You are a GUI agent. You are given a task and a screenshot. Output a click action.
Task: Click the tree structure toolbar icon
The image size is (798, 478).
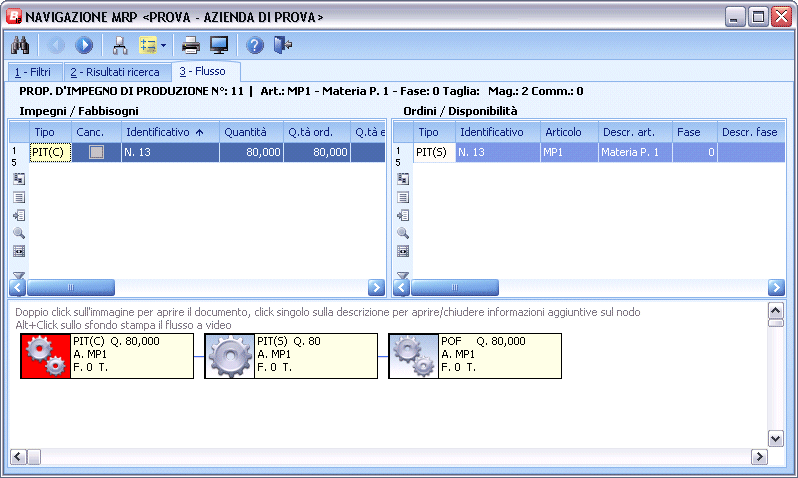120,45
